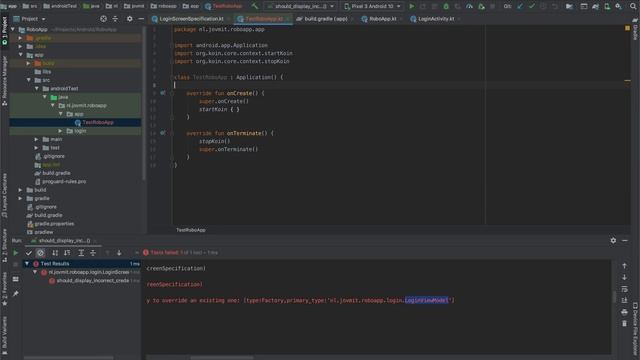Click androidTest in navigation breadcrumb
The height and width of the screenshot is (360, 640).
60,6
